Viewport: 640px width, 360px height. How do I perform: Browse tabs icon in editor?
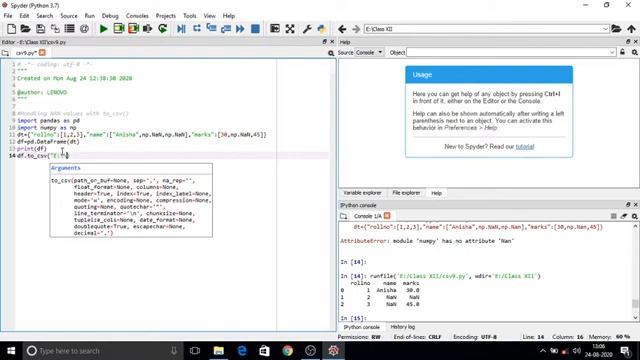click(5, 53)
